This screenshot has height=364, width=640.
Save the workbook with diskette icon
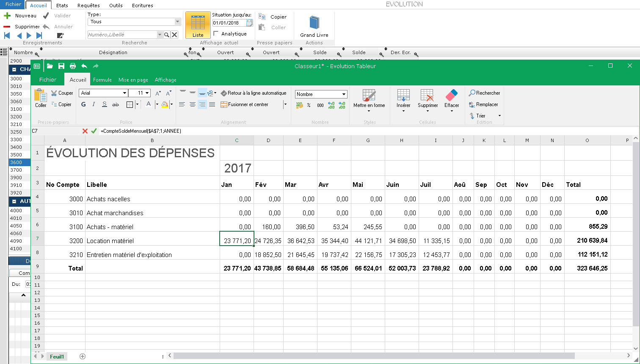(61, 66)
